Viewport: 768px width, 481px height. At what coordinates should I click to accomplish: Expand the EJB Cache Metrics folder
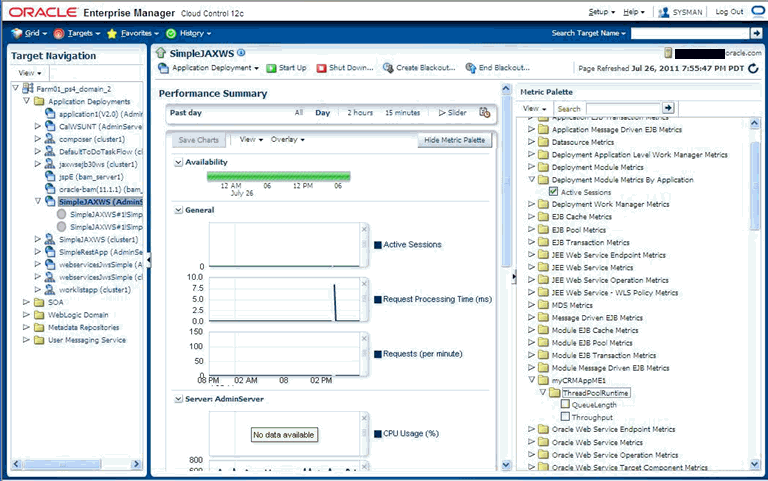[x=531, y=216]
